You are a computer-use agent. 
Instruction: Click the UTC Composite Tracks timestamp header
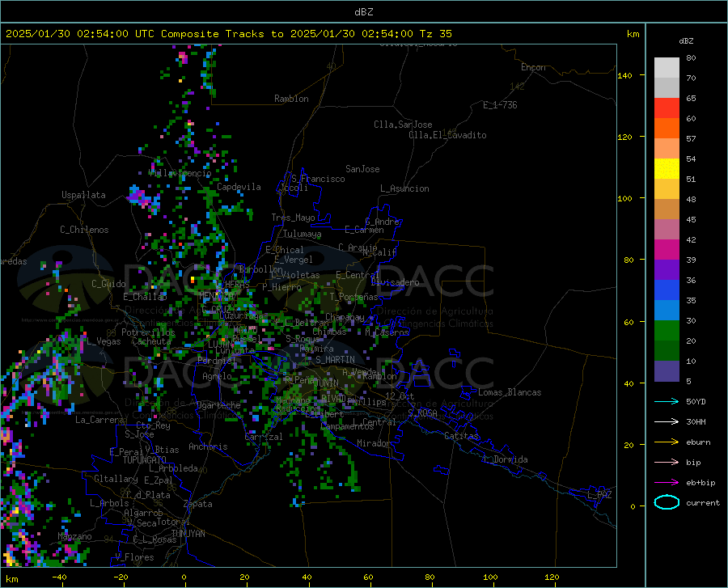(228, 34)
